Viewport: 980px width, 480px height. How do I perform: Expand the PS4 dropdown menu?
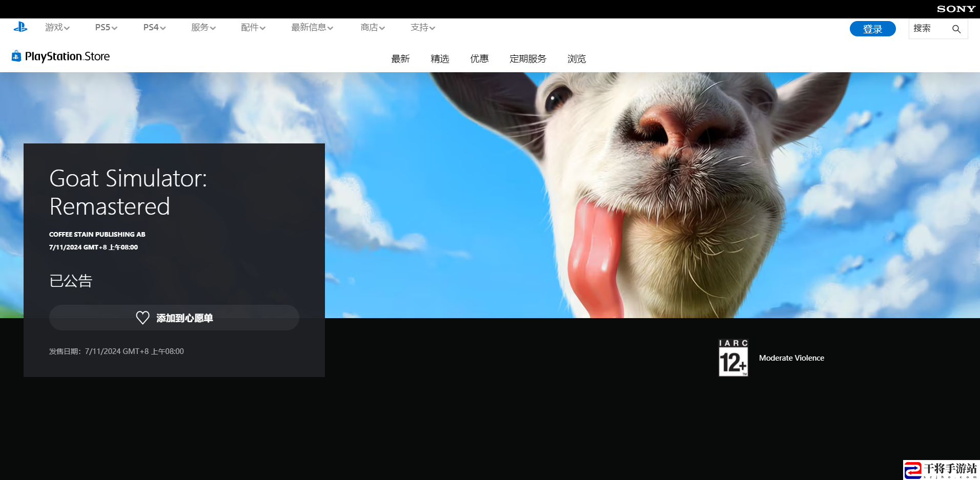coord(154,27)
